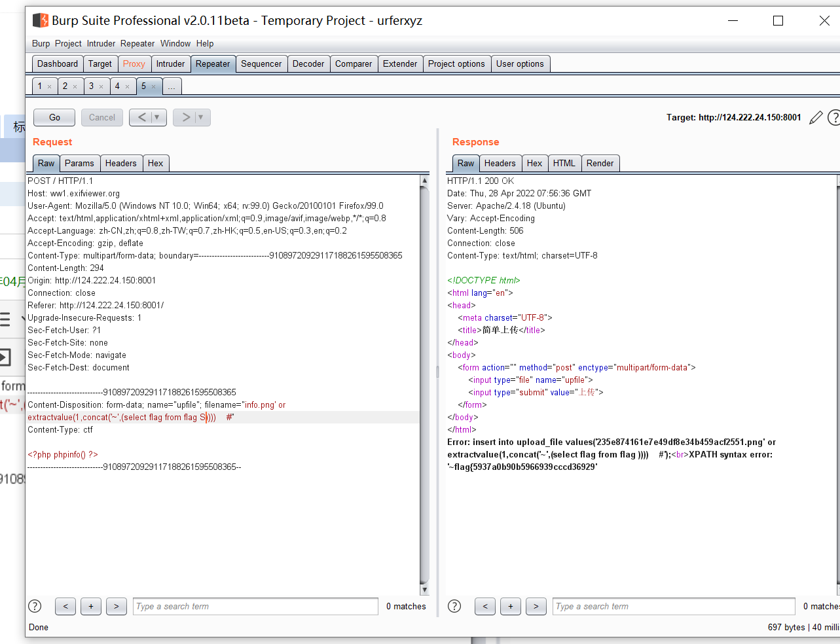Viewport: 840px width, 644px height.
Task: Select Repeater sub-tab 4
Action: coord(118,86)
